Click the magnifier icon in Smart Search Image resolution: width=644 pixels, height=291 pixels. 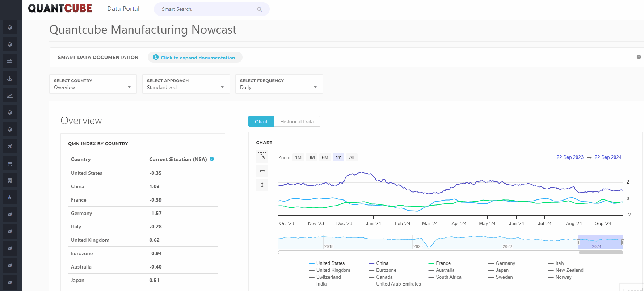(x=260, y=9)
